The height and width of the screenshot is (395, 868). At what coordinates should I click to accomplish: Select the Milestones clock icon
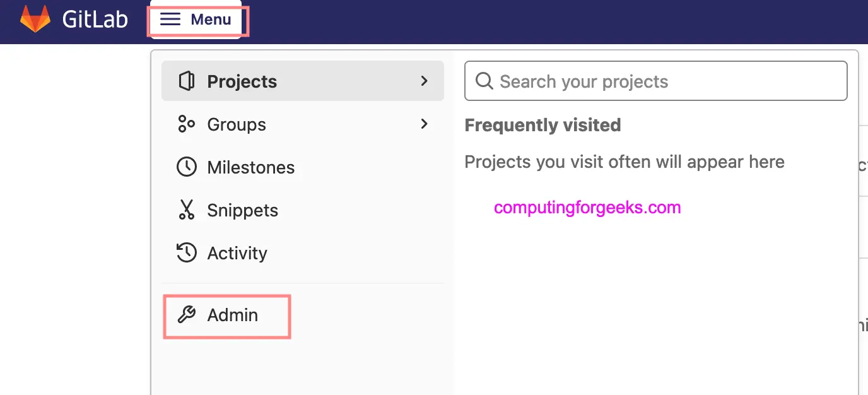(186, 167)
